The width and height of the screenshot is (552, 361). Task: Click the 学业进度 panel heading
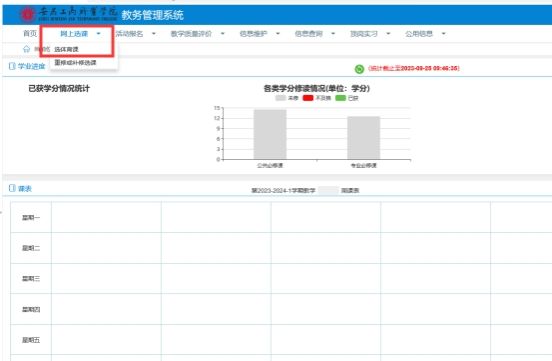(x=32, y=66)
